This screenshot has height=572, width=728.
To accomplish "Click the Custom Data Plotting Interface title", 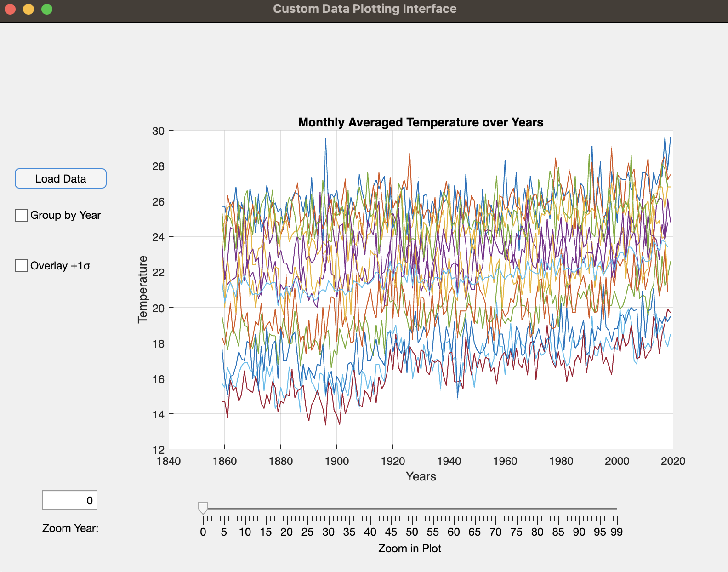I will (x=365, y=9).
